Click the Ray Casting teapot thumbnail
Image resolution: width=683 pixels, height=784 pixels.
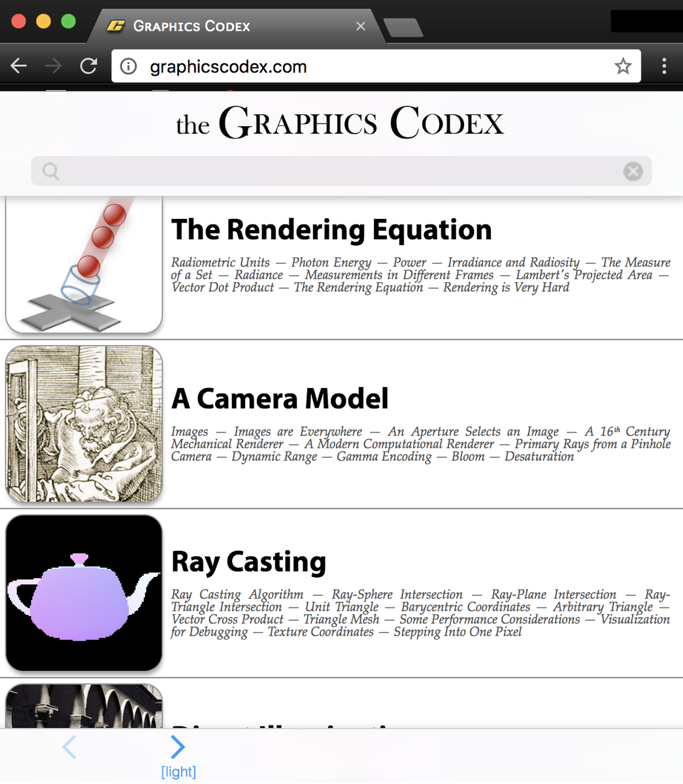tap(84, 593)
